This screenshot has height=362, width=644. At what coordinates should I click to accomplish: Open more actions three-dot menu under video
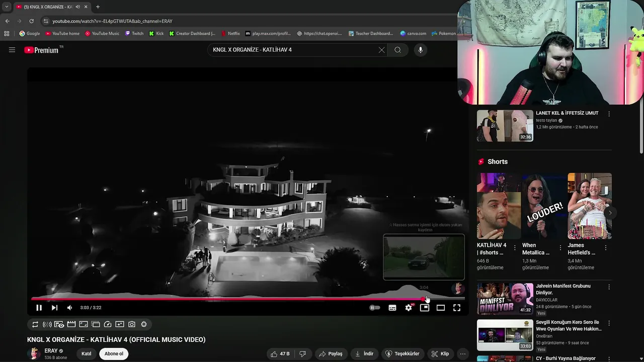(x=463, y=354)
